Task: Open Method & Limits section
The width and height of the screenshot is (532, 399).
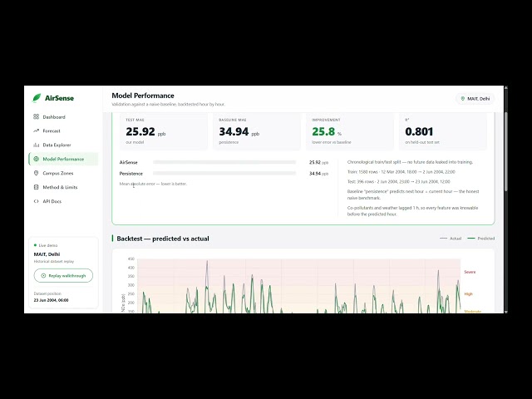Action: pos(63,187)
